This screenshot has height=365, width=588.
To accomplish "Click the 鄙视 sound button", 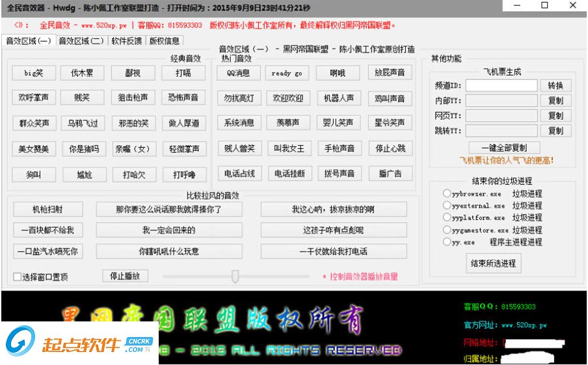I will 133,73.
